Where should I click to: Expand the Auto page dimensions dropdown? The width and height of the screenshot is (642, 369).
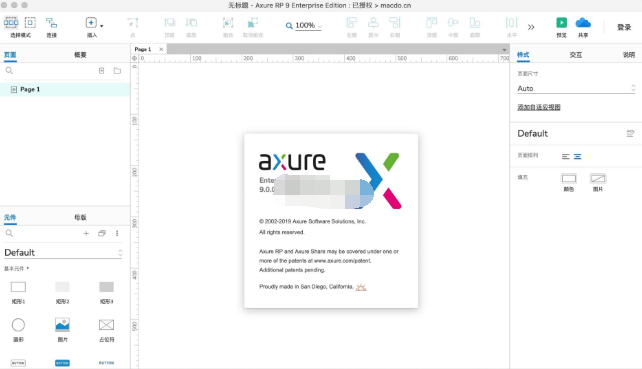pyautogui.click(x=576, y=88)
